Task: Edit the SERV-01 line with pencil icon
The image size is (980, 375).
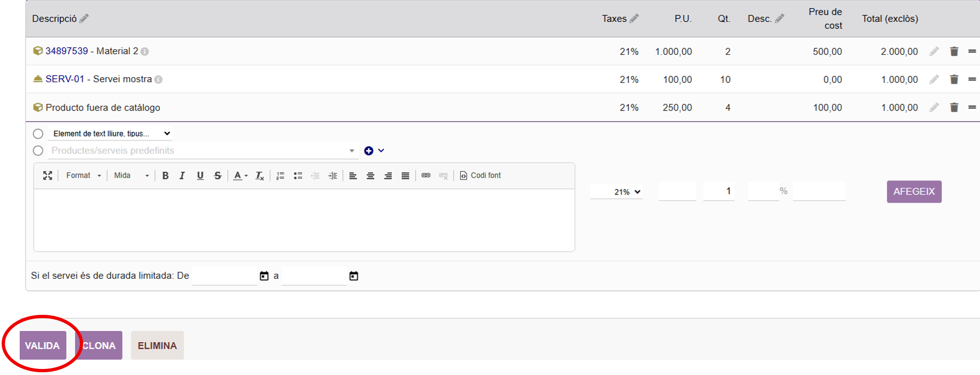Action: tap(934, 79)
